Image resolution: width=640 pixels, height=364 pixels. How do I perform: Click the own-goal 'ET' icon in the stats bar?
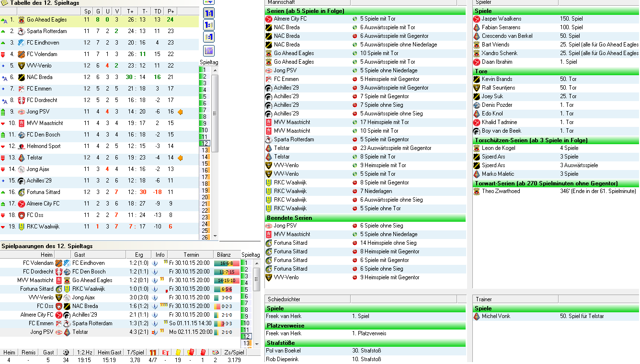coord(166,353)
